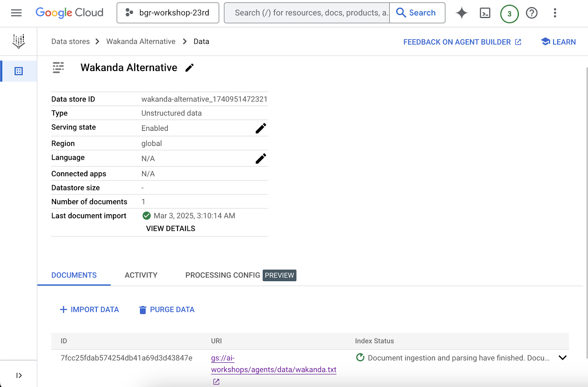
Task: Click the Agent Builder logo icon
Action: coord(18,41)
